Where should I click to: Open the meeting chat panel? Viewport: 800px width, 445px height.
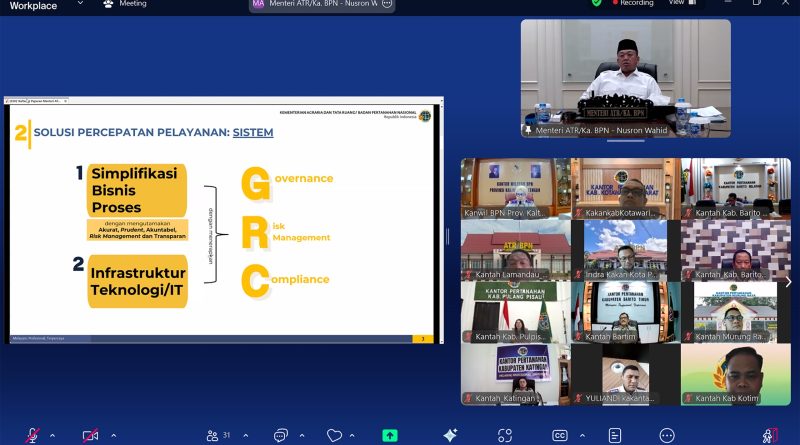(280, 435)
